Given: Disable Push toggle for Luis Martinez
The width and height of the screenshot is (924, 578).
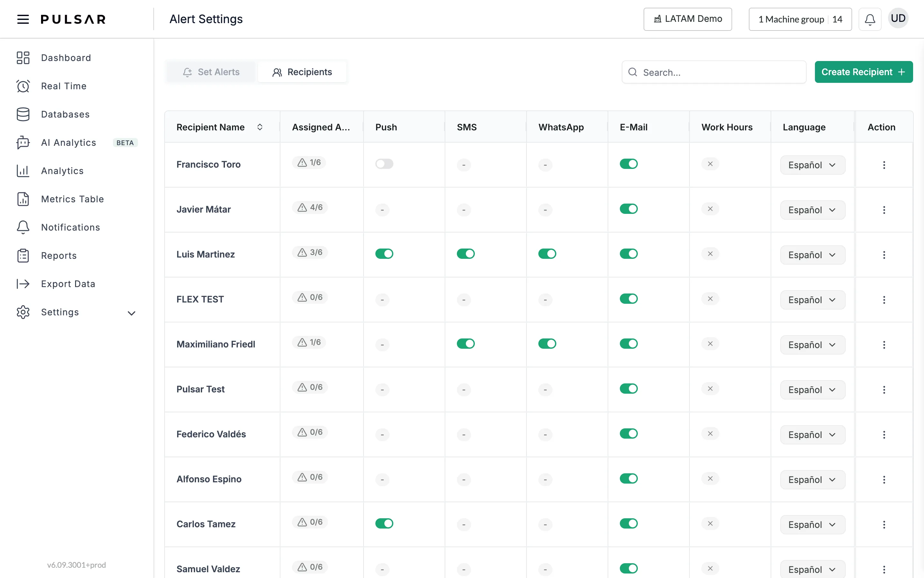Looking at the screenshot, I should 384,254.
